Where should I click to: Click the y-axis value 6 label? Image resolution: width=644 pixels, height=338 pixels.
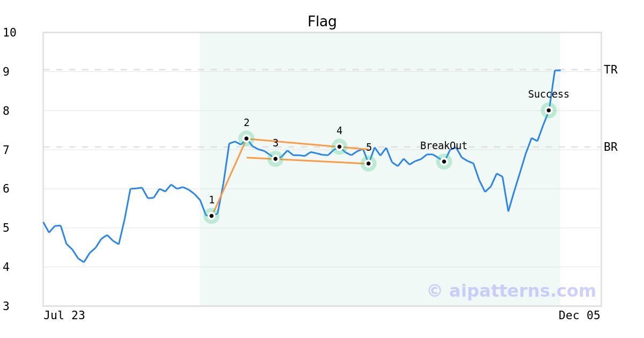(x=6, y=189)
